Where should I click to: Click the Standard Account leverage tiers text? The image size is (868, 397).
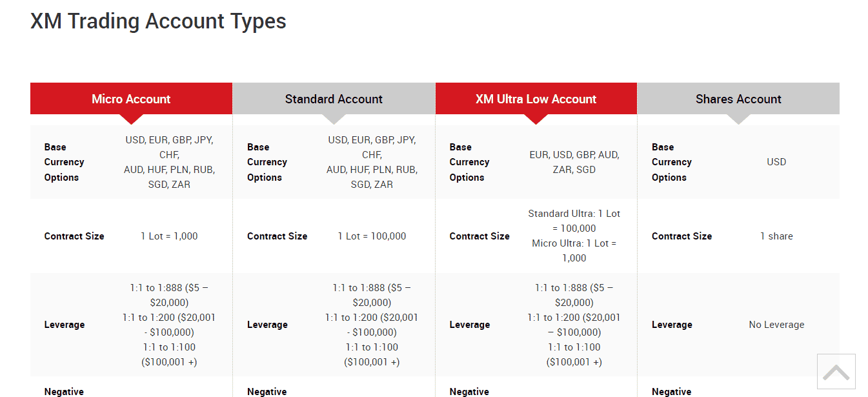[x=372, y=325]
